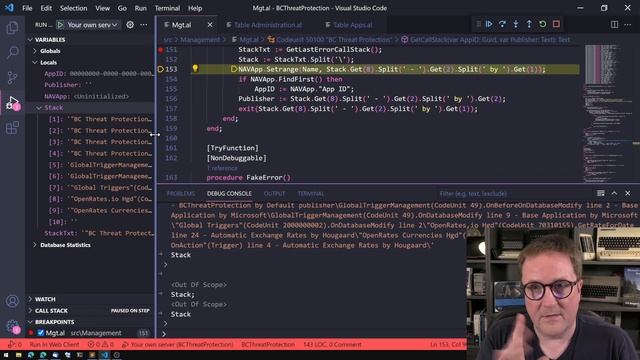Switch to the PROBLEMS panel tab
The image size is (640, 360).
coord(181,193)
